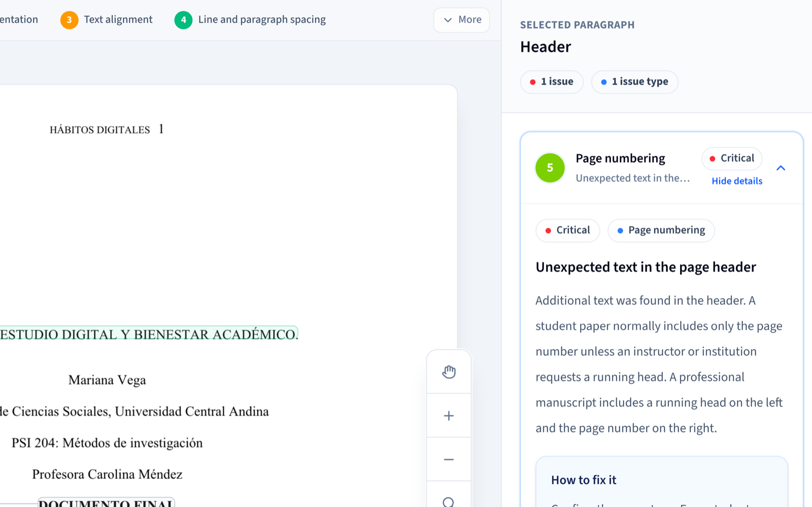Screen dimensions: 812x507
Task: Click the search magnifier icon
Action: 449,500
